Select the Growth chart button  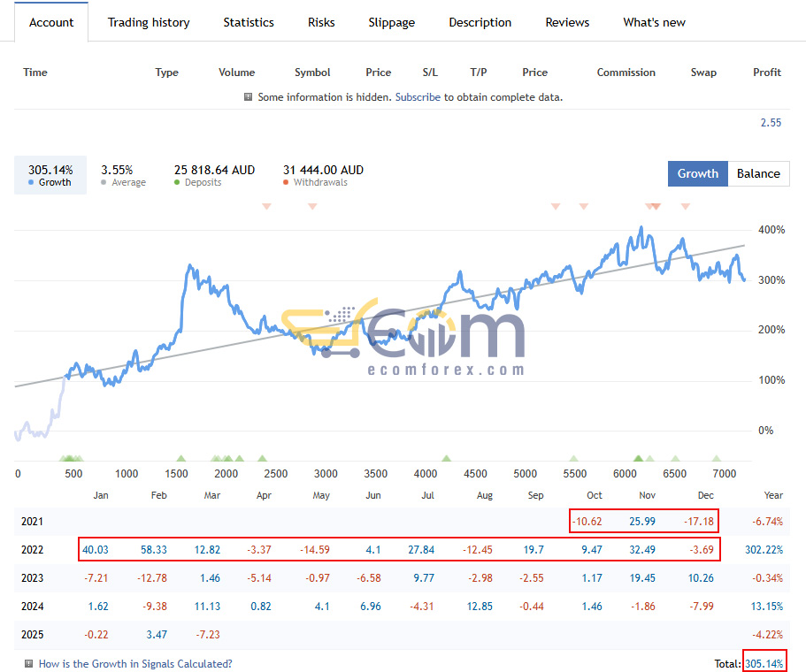click(697, 173)
